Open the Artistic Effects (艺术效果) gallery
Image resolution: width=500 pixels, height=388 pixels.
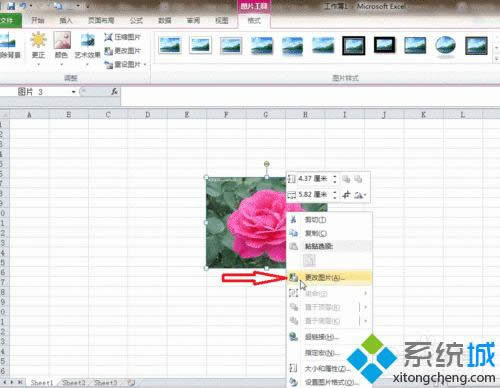point(87,46)
